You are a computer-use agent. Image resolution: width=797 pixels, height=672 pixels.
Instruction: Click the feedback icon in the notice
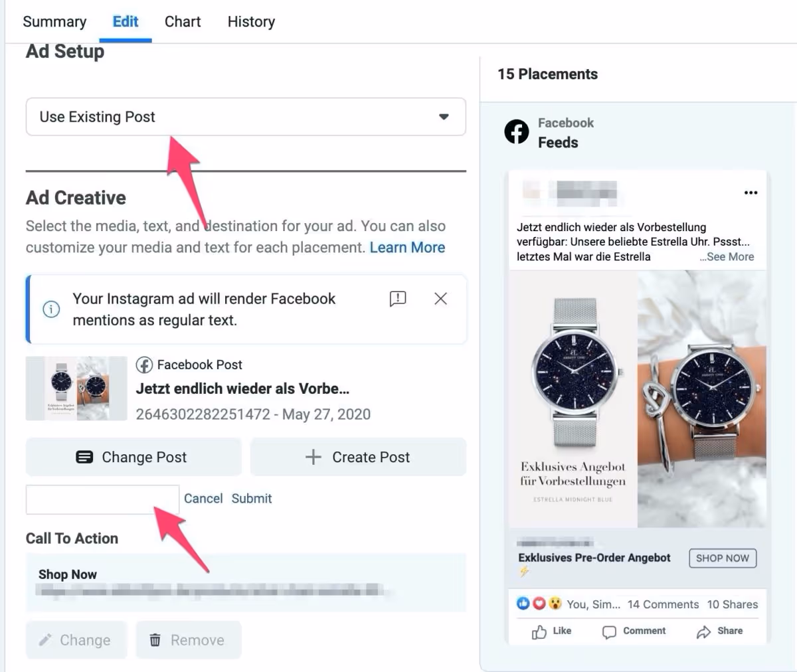click(397, 299)
